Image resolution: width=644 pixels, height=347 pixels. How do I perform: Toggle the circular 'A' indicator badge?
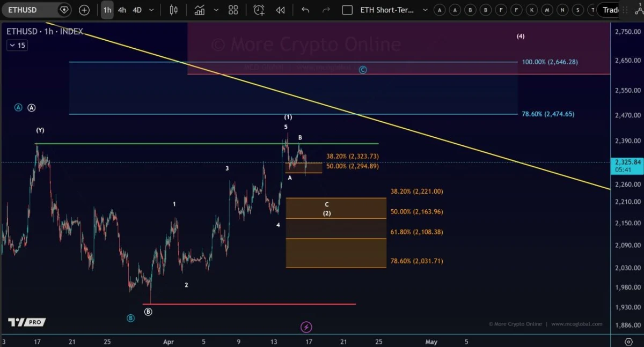pos(440,10)
